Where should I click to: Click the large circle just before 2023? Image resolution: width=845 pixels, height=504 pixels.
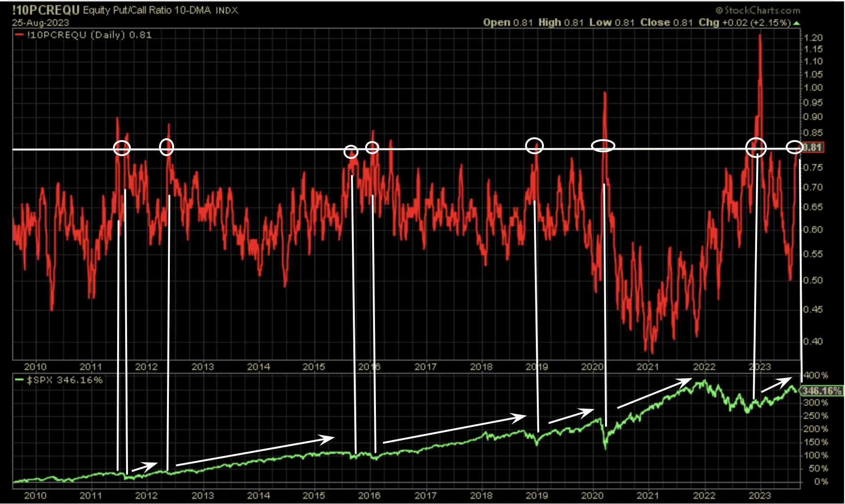(756, 147)
